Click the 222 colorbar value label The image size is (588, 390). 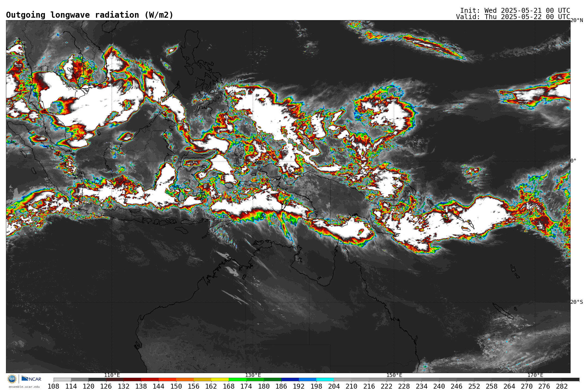coord(386,386)
